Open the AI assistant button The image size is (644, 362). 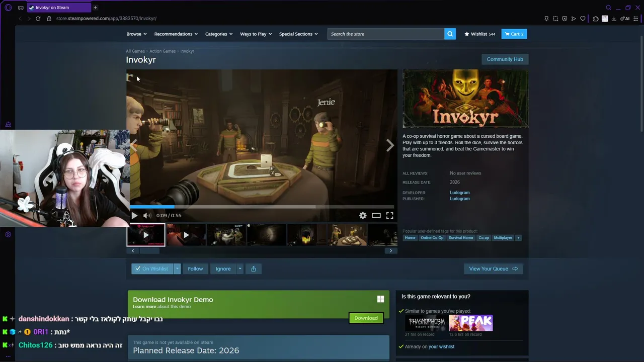coord(624,19)
